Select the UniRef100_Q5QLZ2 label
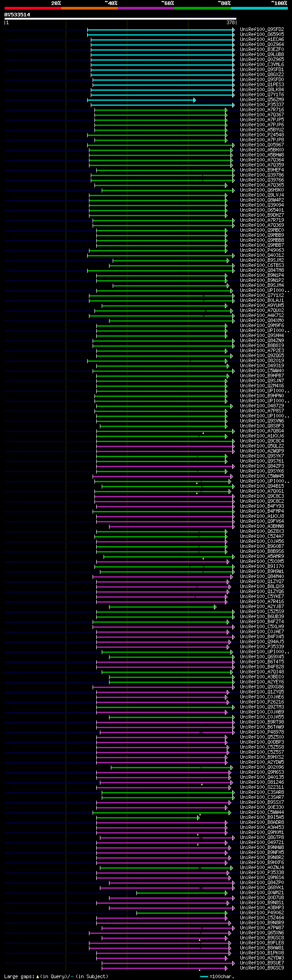The width and height of the screenshot is (292, 980). tap(262, 446)
